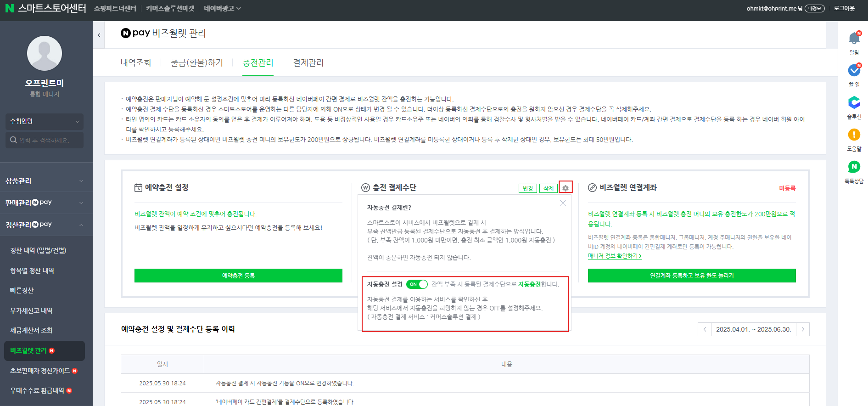
Task: Open the 솔루션 icon in right panel
Action: point(854,102)
